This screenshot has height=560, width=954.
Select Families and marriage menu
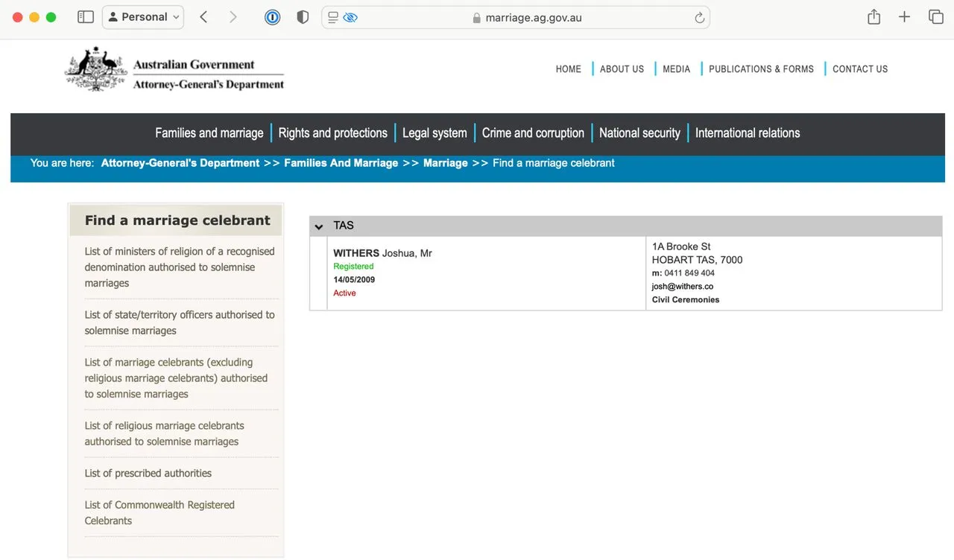point(209,133)
